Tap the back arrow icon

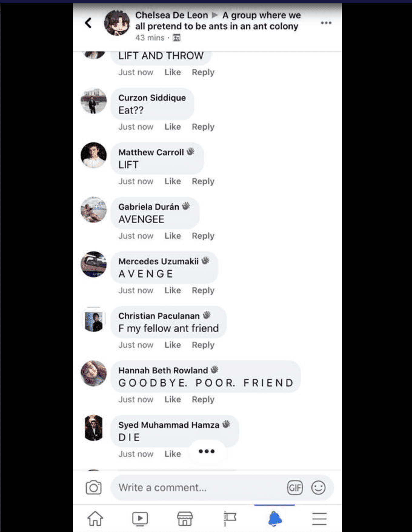tap(88, 23)
